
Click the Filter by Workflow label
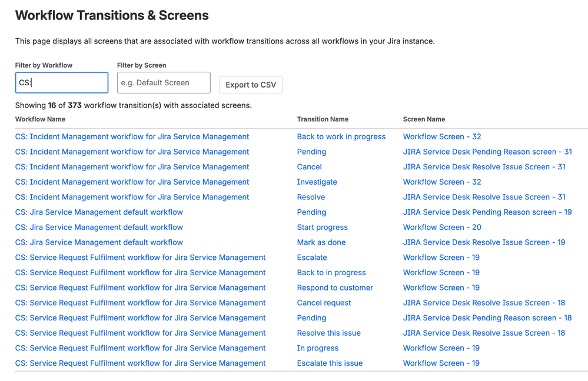44,65
